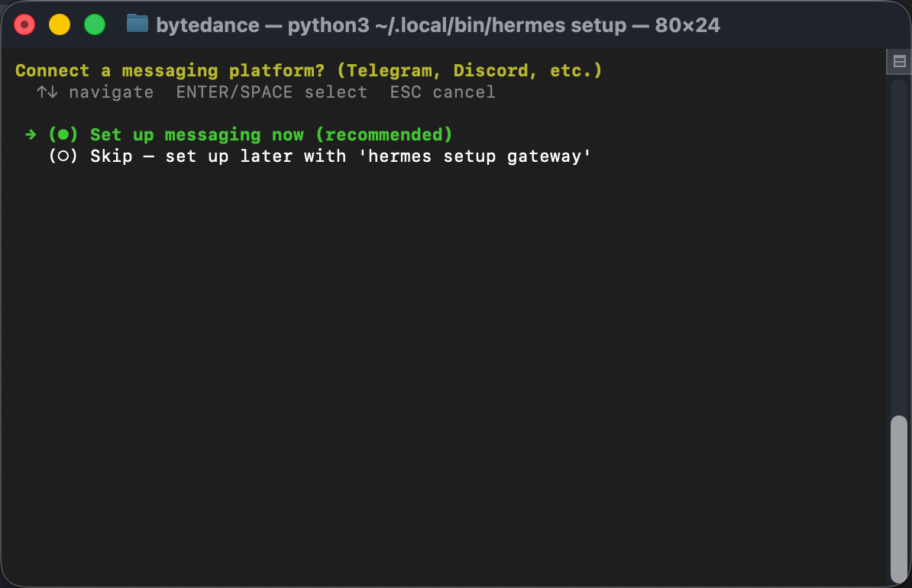
Task: Click the folder proxy icon in title bar
Action: (x=137, y=24)
